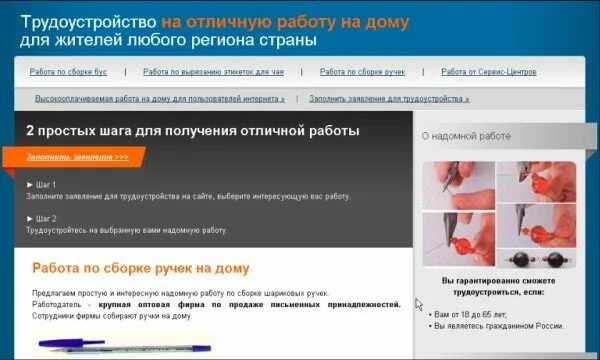Click 'Работа по сборке ручек на дому' heading
The width and height of the screenshot is (600, 360).
point(140,268)
